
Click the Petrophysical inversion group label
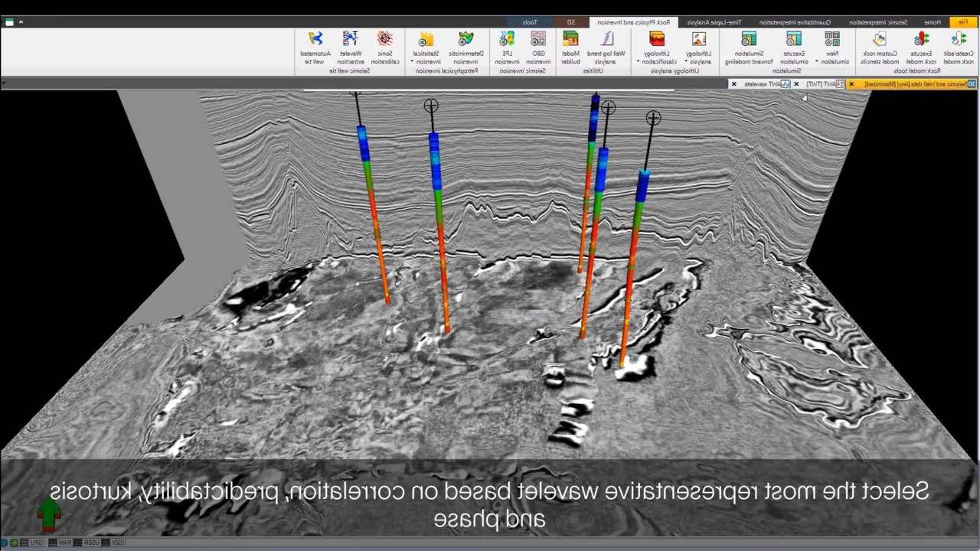(x=446, y=71)
